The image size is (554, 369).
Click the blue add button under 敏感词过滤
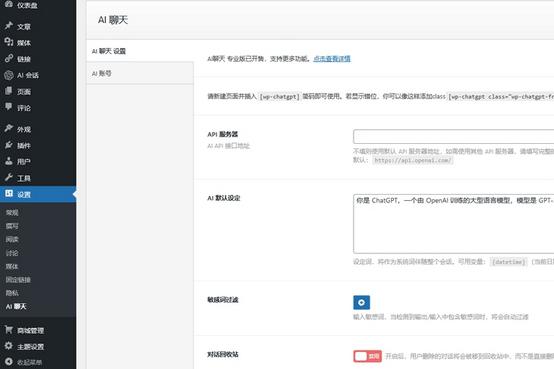361,303
